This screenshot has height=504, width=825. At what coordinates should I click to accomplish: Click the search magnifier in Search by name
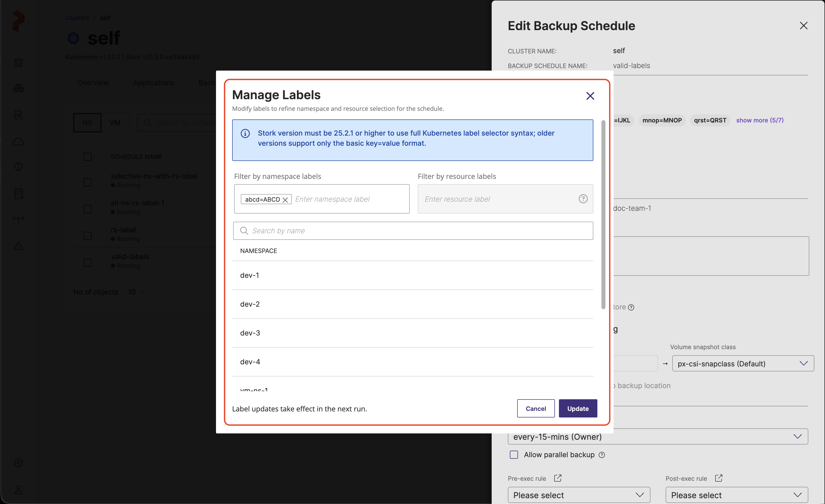click(244, 231)
